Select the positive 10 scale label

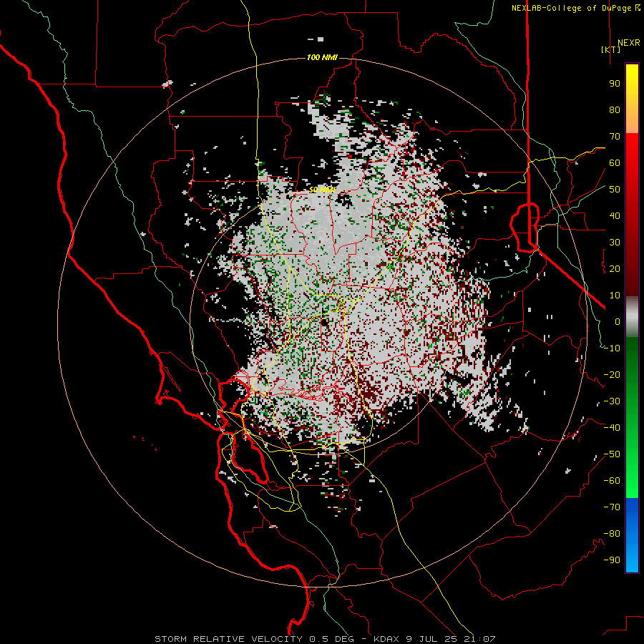(x=615, y=296)
